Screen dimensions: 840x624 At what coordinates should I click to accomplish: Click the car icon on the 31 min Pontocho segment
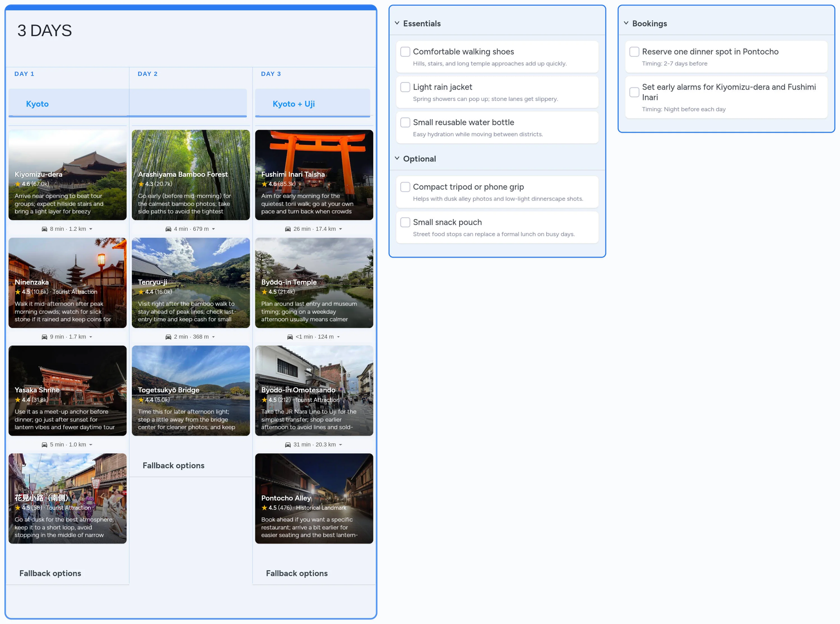288,444
